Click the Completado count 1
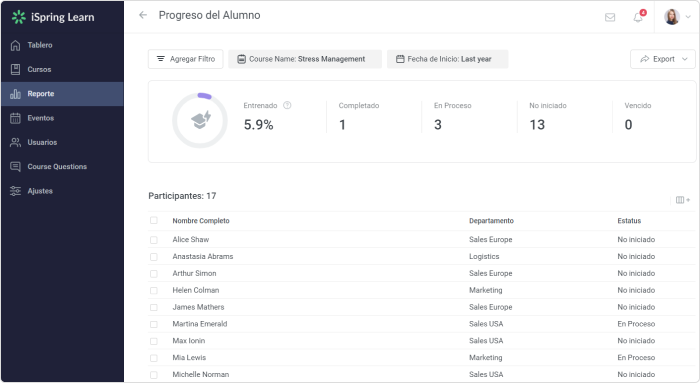This screenshot has width=700, height=383. coord(342,125)
